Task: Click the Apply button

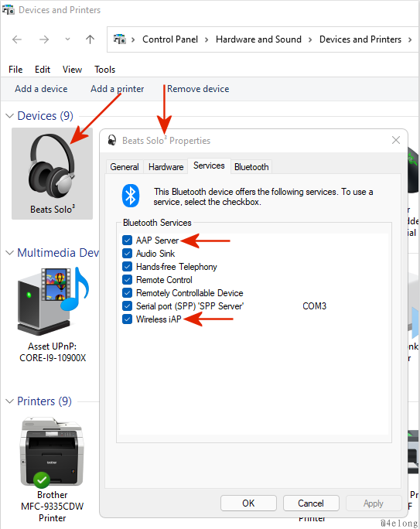Action: pyautogui.click(x=374, y=503)
